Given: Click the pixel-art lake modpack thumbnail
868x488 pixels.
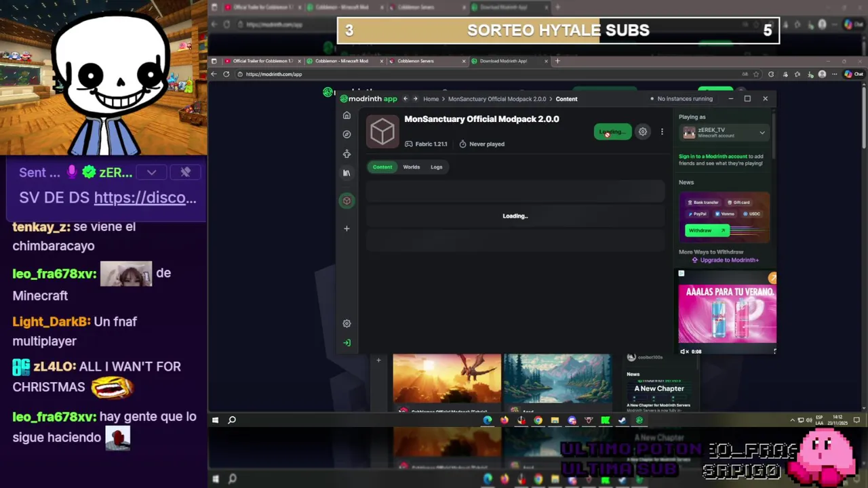Looking at the screenshot, I should [x=557, y=378].
